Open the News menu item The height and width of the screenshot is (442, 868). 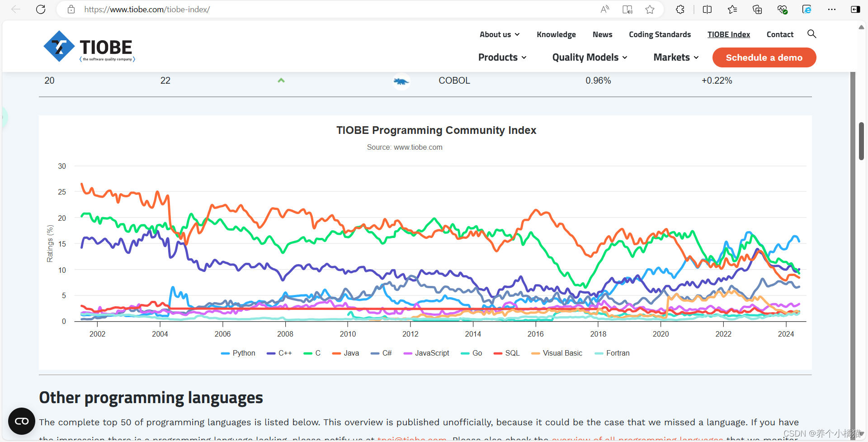[602, 34]
